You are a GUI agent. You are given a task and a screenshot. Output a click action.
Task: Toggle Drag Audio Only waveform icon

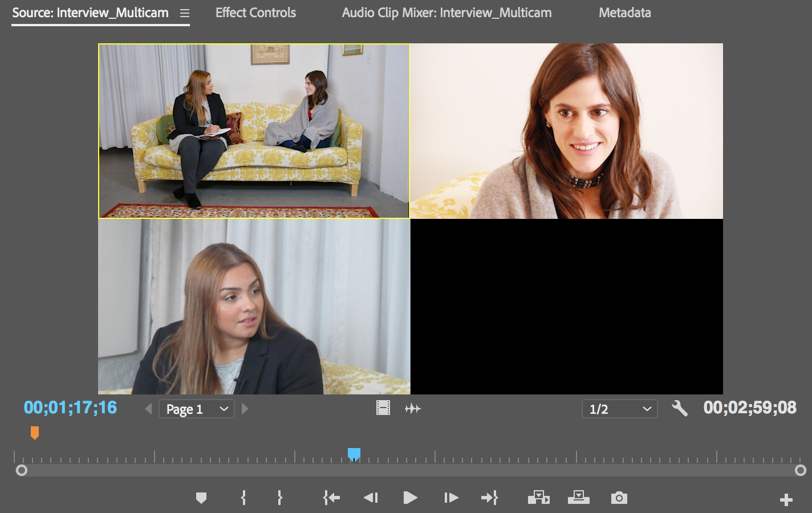click(x=412, y=409)
